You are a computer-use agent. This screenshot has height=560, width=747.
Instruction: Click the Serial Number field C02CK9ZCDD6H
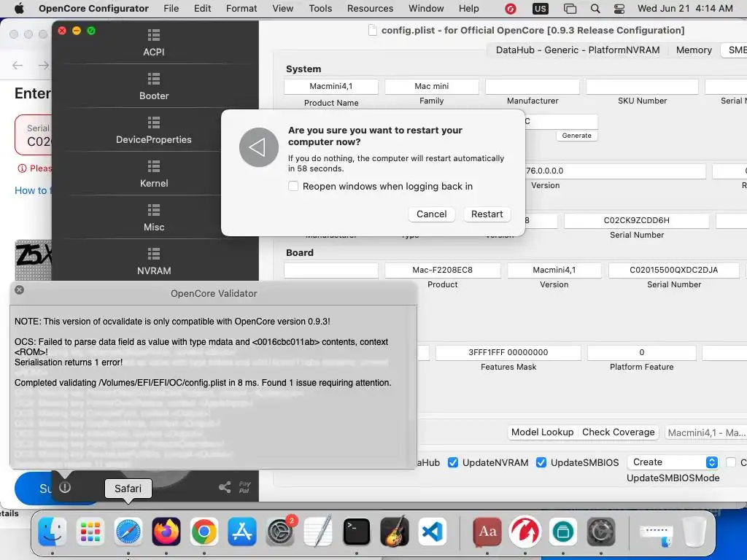click(636, 220)
